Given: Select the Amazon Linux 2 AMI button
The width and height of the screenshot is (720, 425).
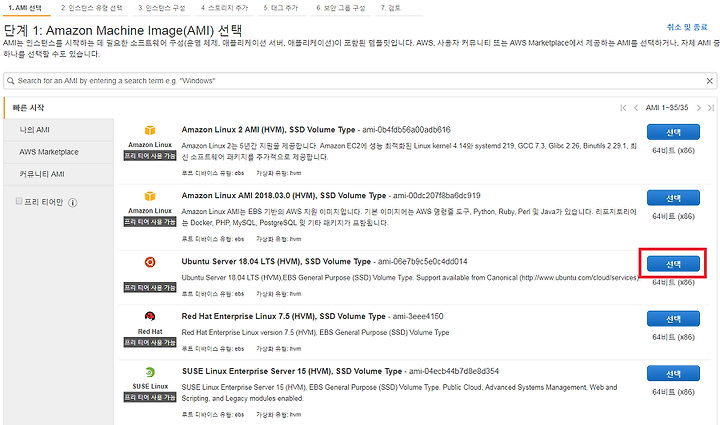Looking at the screenshot, I should click(x=673, y=132).
